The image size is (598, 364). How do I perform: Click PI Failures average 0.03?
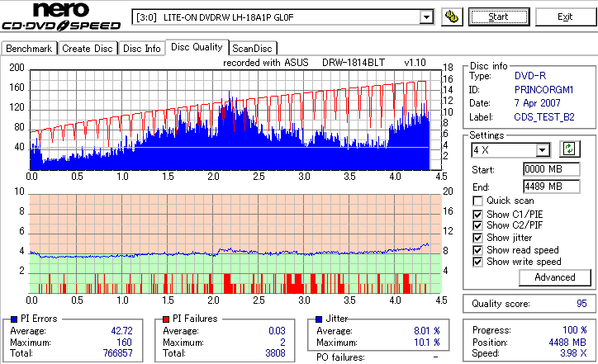[x=277, y=331]
